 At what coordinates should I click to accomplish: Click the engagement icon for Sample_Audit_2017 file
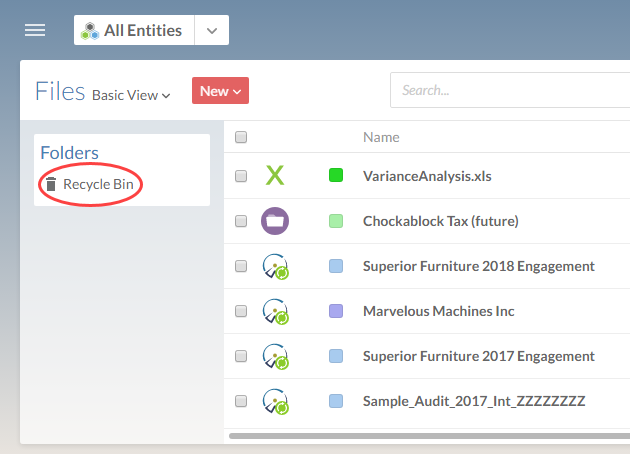pos(275,401)
